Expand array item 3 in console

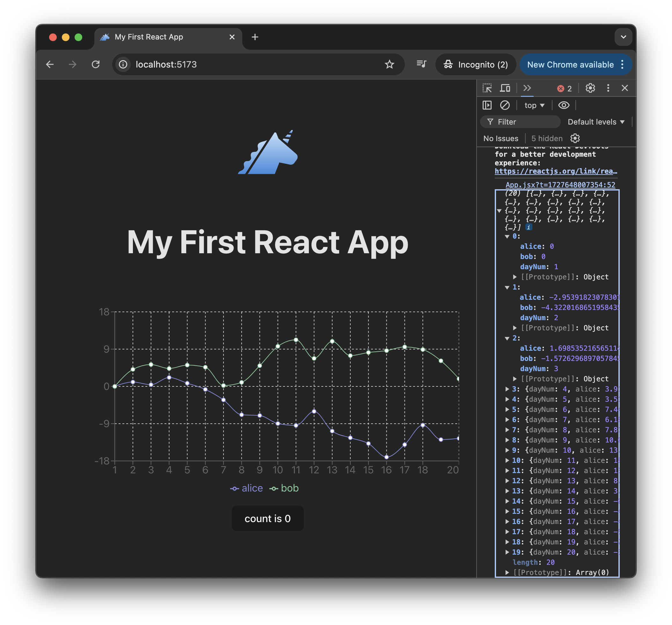coord(507,389)
